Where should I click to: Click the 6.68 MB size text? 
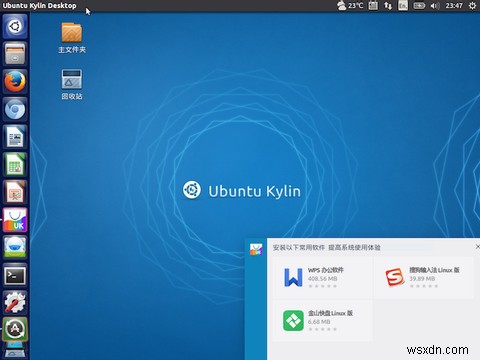[x=319, y=322]
